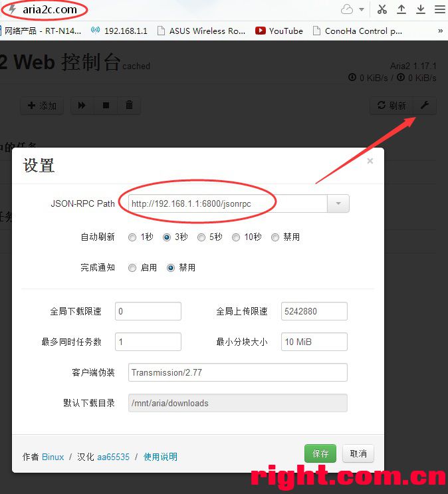Click the trash delete icon in toolbar
This screenshot has width=448, height=494.
129,105
